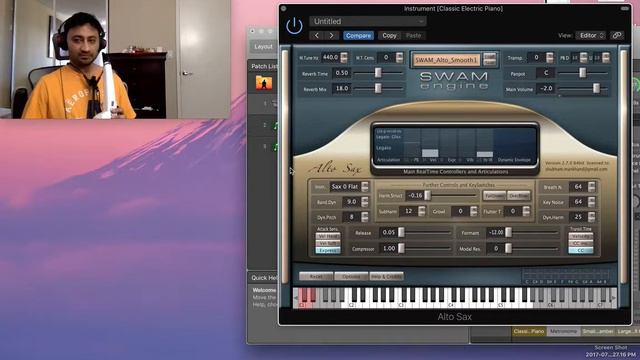Go to the previous preset arrow
This screenshot has height=360, width=640.
317,36
